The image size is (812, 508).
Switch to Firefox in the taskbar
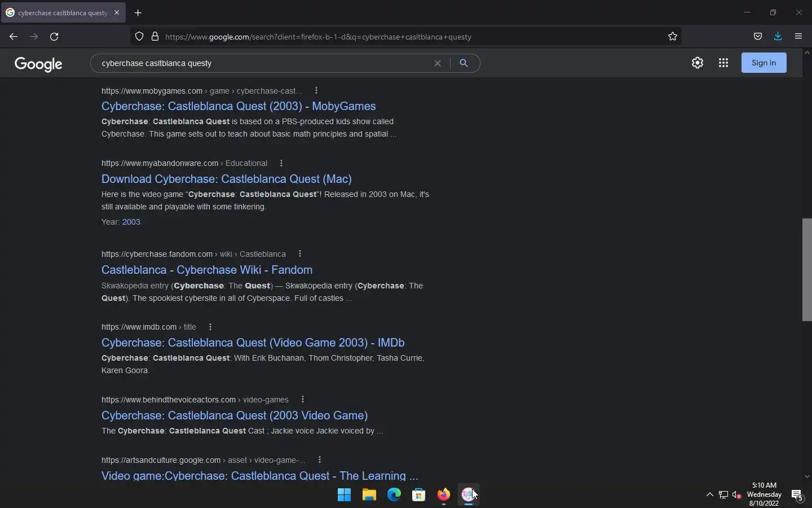[444, 495]
